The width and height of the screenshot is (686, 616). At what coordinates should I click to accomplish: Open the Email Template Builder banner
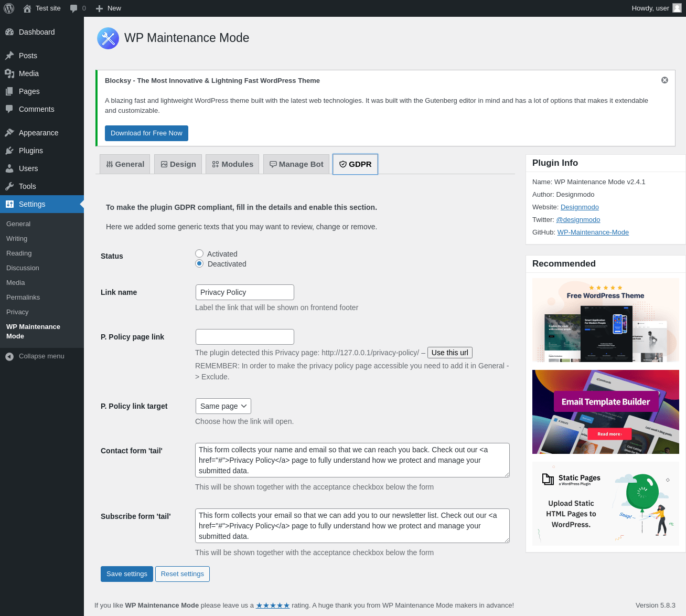tap(606, 412)
